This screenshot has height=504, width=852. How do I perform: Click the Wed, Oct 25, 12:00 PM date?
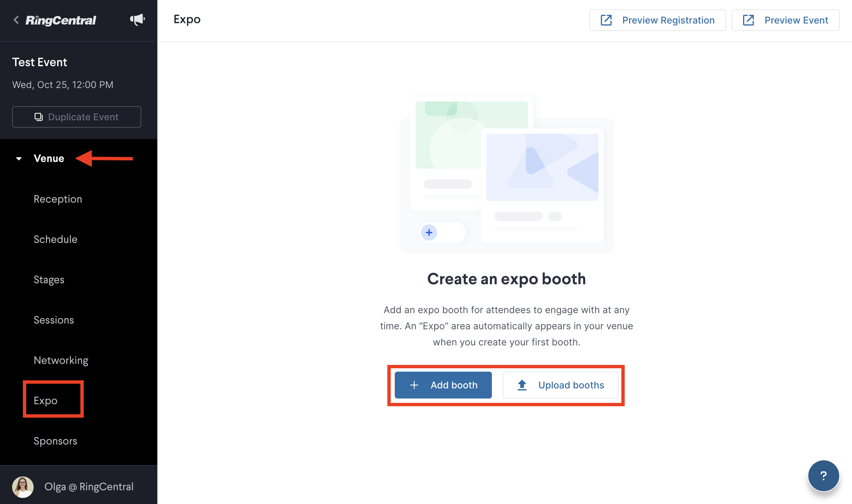tap(63, 85)
